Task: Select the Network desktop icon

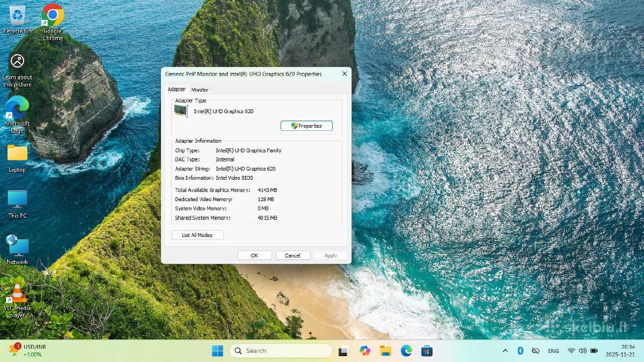Action: pyautogui.click(x=17, y=250)
